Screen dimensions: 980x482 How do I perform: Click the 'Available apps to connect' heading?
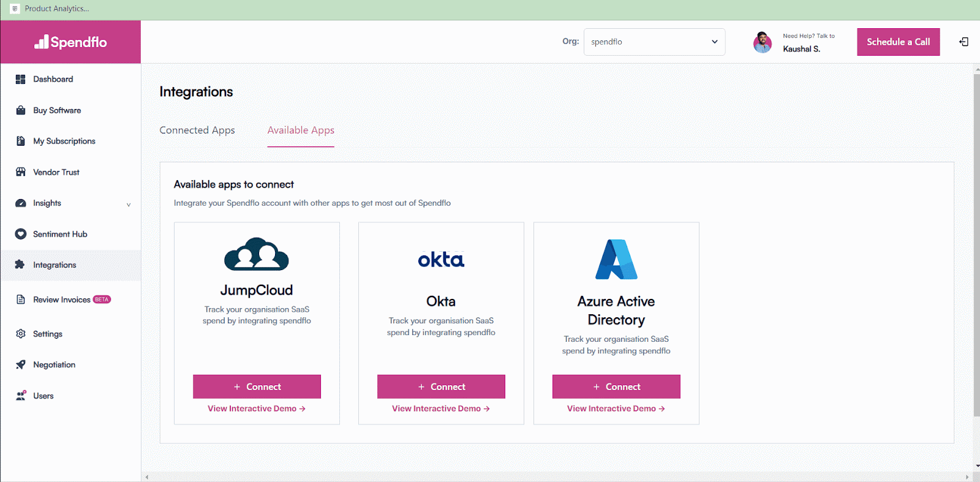[234, 184]
